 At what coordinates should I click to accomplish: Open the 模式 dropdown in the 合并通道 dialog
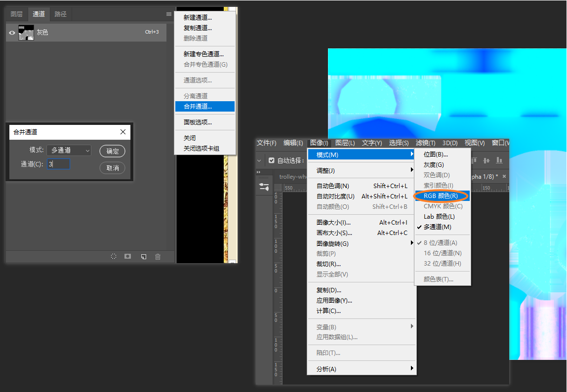click(69, 151)
